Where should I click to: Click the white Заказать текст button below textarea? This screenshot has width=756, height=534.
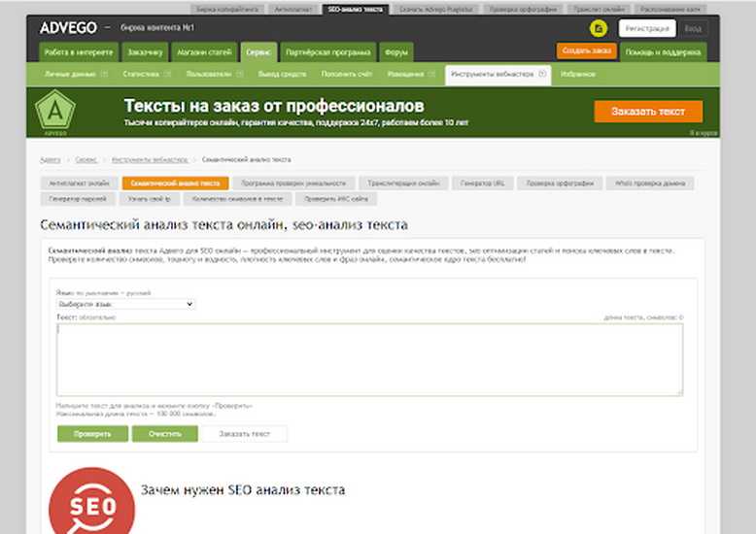pyautogui.click(x=245, y=434)
